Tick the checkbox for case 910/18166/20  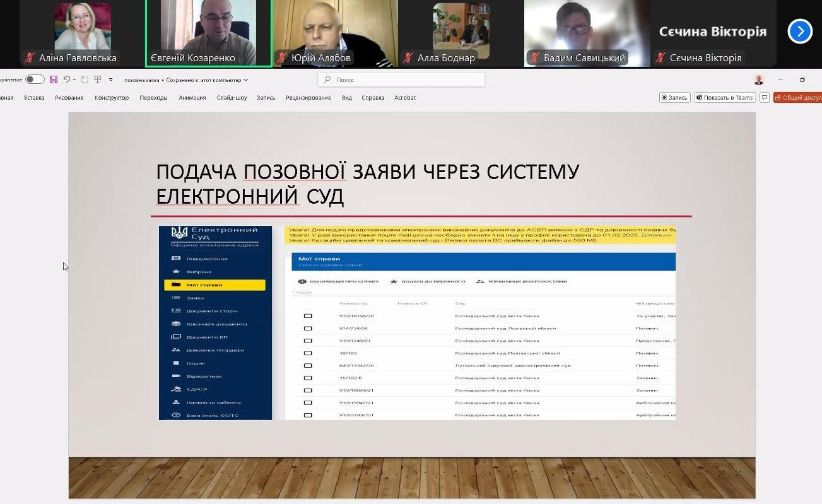tap(308, 316)
